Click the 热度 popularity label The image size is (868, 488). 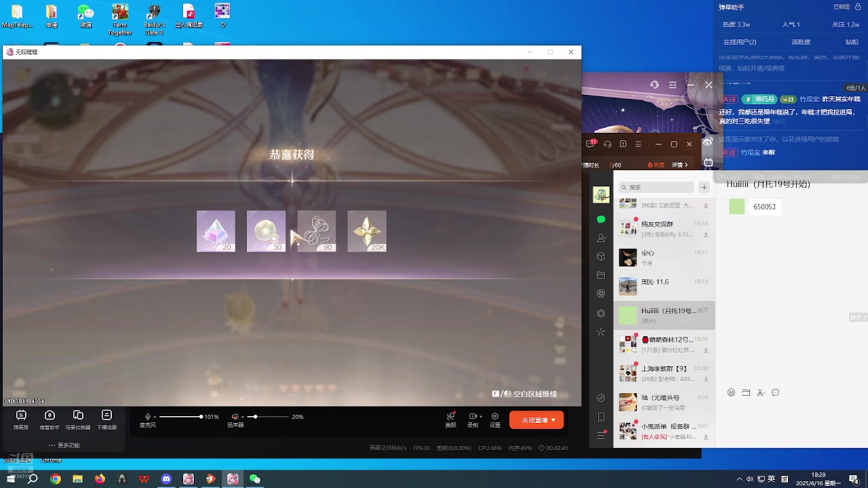tap(656, 165)
